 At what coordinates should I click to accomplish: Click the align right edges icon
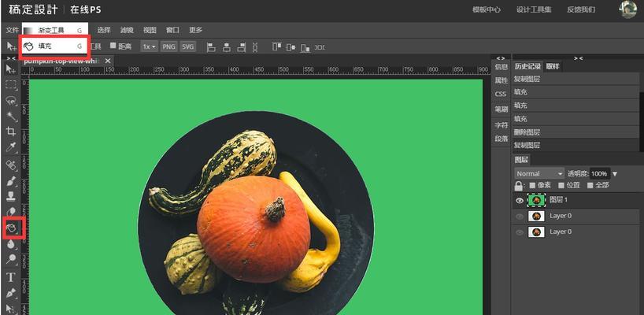(x=242, y=46)
